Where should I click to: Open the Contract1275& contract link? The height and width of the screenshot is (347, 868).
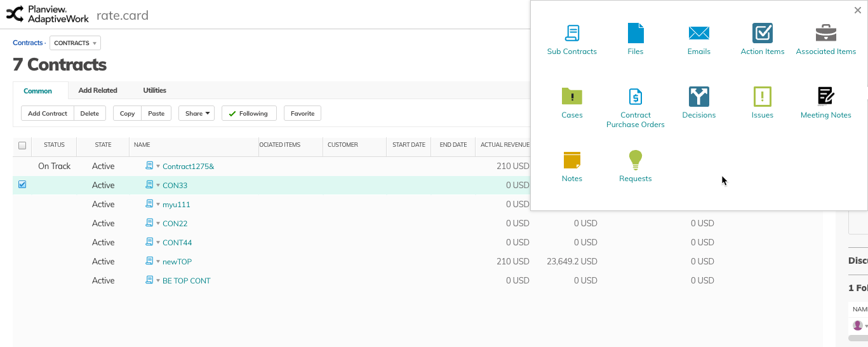click(x=189, y=167)
